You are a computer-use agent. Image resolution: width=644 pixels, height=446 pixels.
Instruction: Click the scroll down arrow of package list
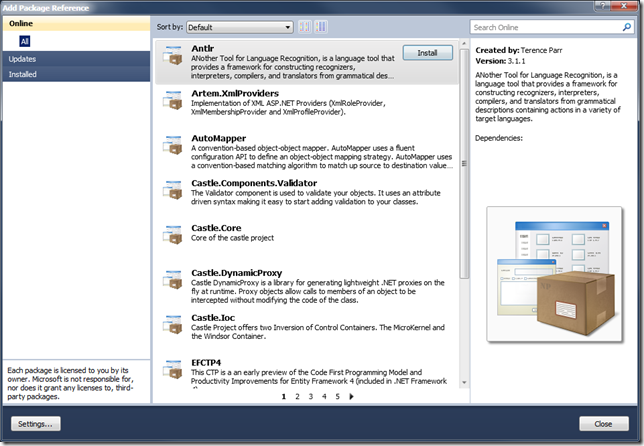(x=464, y=382)
